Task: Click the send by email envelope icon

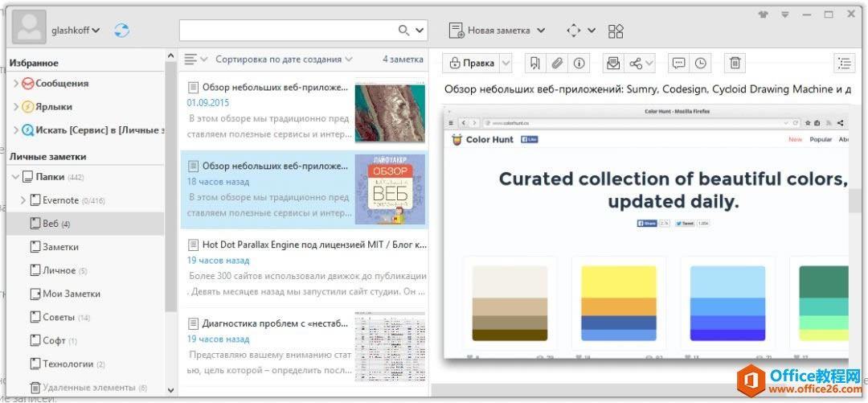Action: 612,64
